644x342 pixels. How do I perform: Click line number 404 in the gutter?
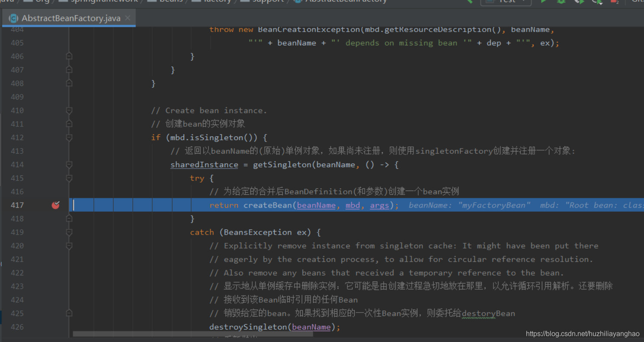pyautogui.click(x=17, y=29)
